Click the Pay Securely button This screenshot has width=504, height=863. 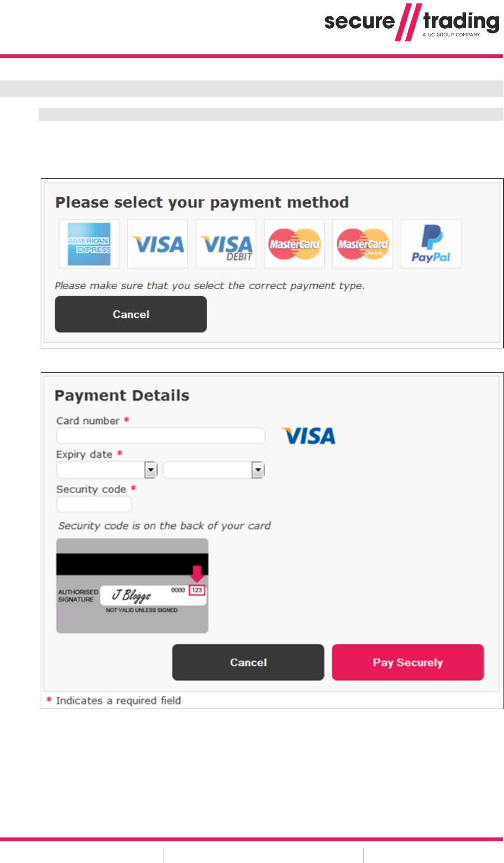[407, 662]
